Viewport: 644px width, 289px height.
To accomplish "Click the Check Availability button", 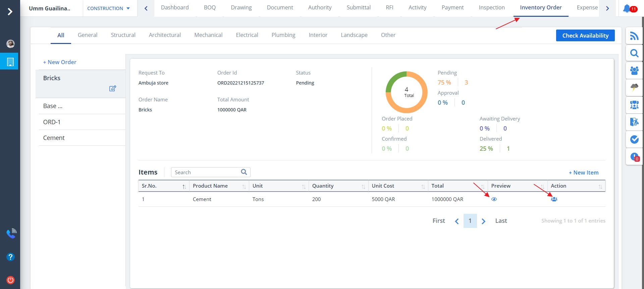I will click(x=585, y=36).
